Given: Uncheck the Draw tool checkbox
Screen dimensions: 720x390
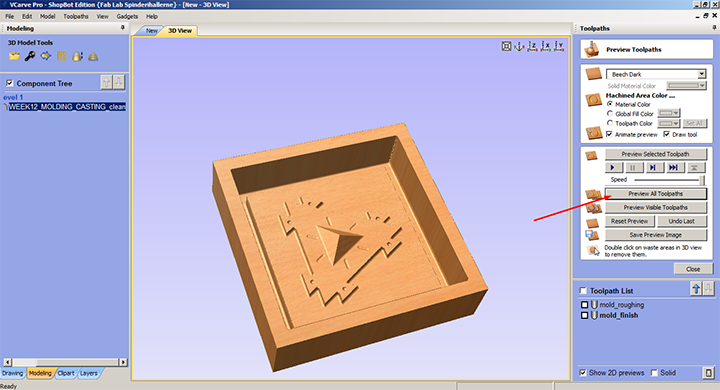Looking at the screenshot, I should pos(667,134).
